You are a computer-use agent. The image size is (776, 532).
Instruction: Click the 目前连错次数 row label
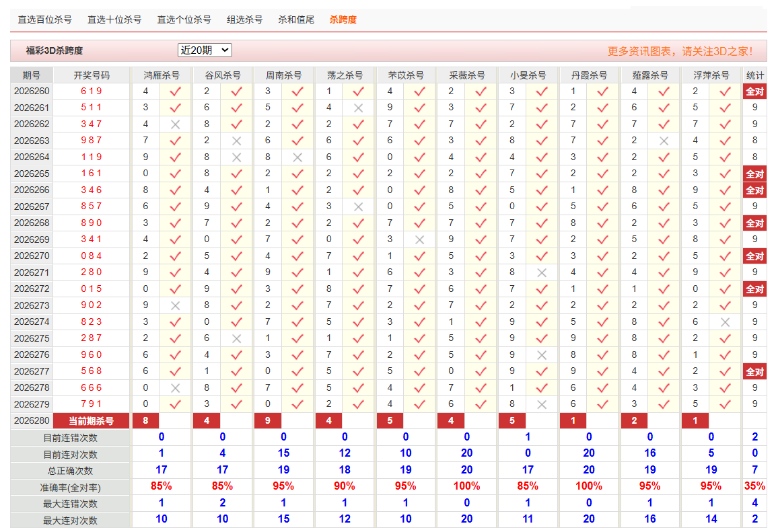coord(70,438)
